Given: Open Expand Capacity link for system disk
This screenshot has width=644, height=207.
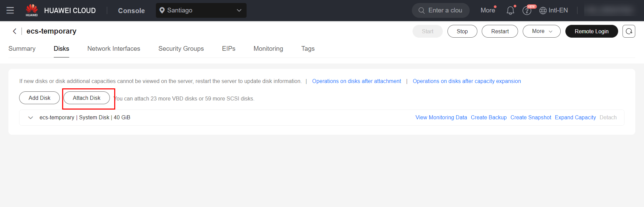Looking at the screenshot, I should (575, 118).
